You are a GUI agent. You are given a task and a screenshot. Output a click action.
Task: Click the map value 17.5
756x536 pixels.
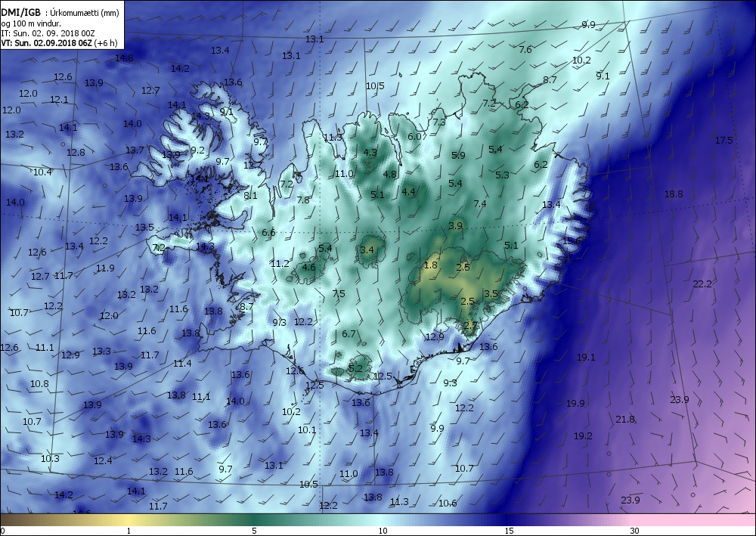723,141
